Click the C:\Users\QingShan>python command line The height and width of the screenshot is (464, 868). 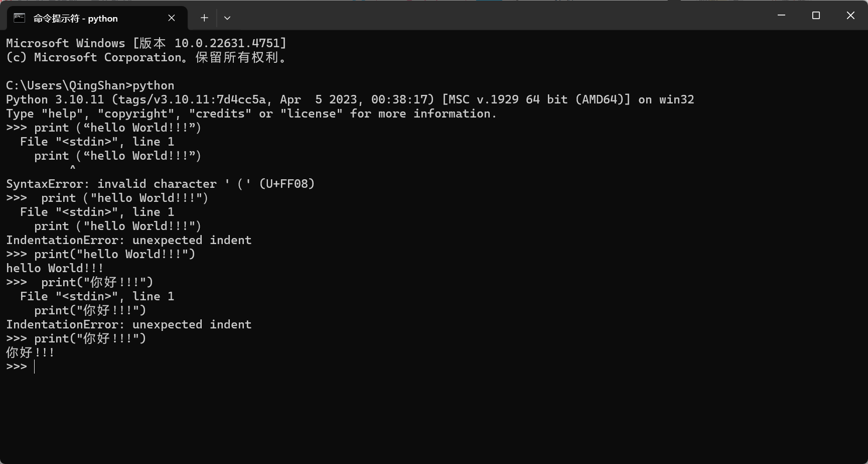(90, 85)
